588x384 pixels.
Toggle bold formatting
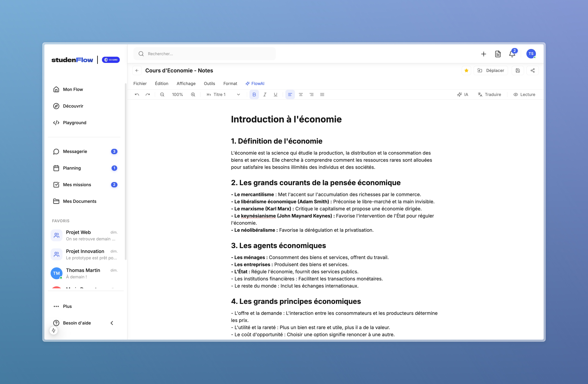[254, 94]
